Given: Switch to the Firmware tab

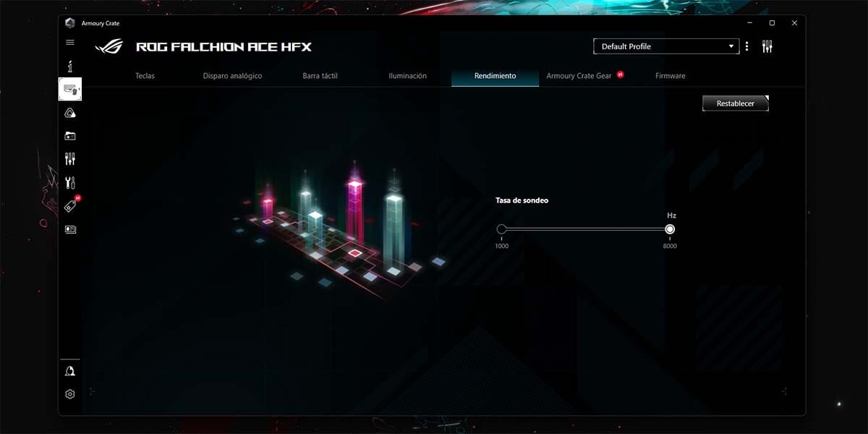Looking at the screenshot, I should click(670, 76).
